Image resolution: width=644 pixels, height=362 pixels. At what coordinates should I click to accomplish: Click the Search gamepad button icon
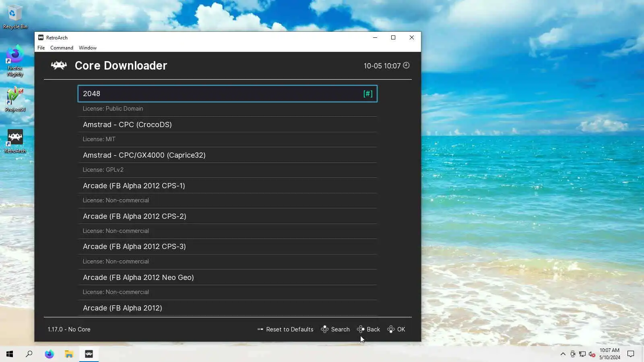(324, 329)
